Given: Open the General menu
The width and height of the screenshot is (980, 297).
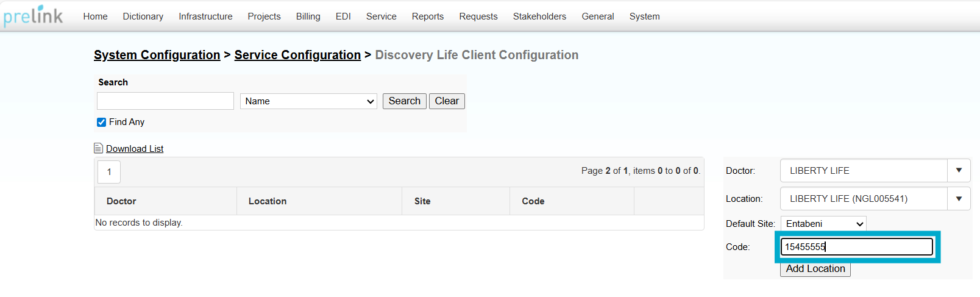Looking at the screenshot, I should tap(598, 16).
